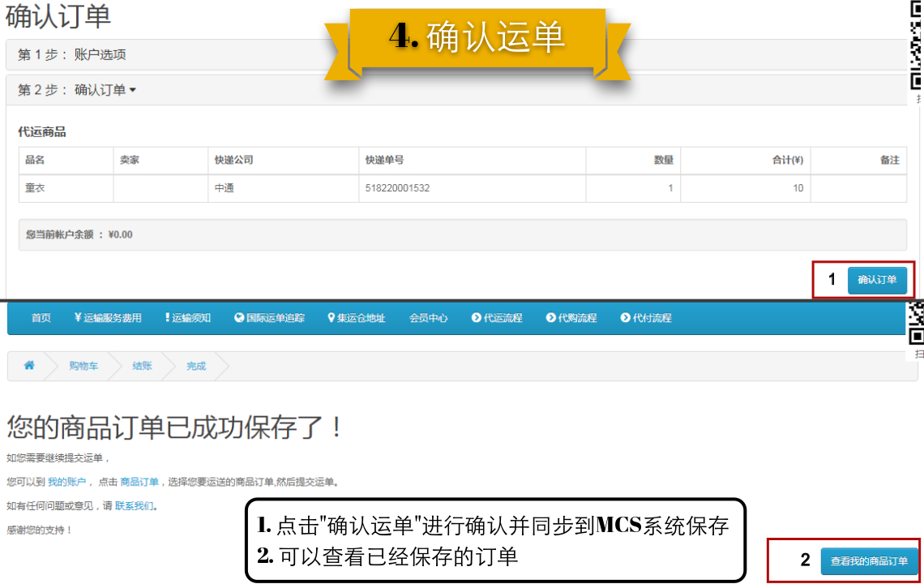Image resolution: width=924 pixels, height=584 pixels.
Task: Open 集运仓地址 with map pin icon
Action: [x=356, y=318]
